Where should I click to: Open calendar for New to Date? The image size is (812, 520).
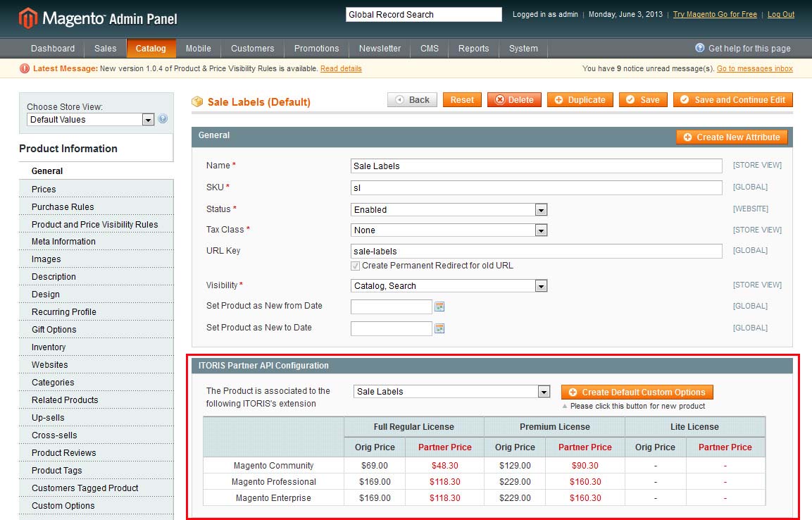pyautogui.click(x=439, y=328)
